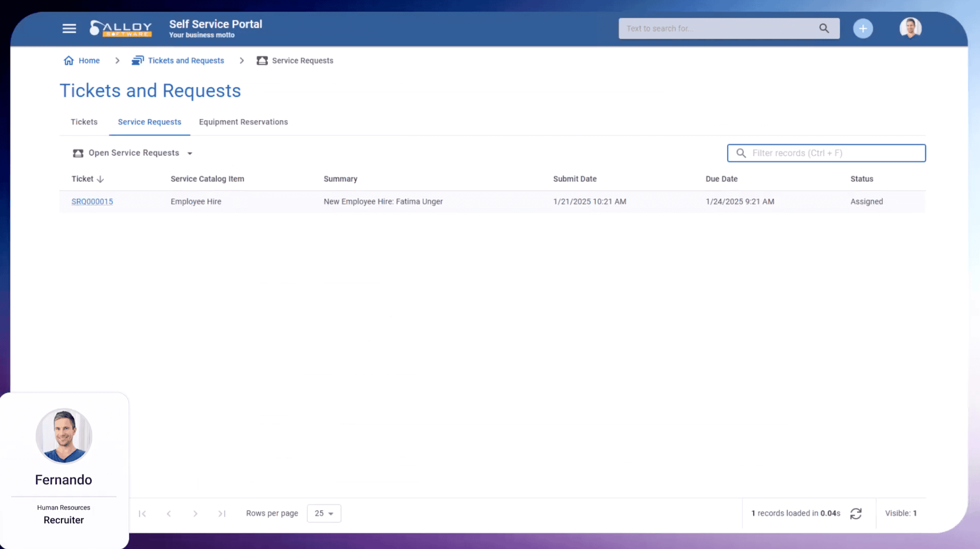
Task: Click the Self Service Portal title
Action: (x=215, y=24)
